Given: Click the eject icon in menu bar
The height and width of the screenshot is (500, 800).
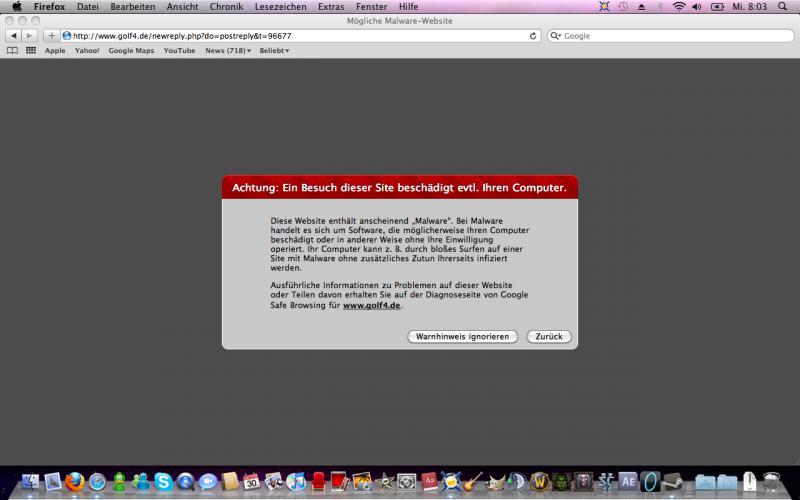Looking at the screenshot, I should tap(641, 7).
